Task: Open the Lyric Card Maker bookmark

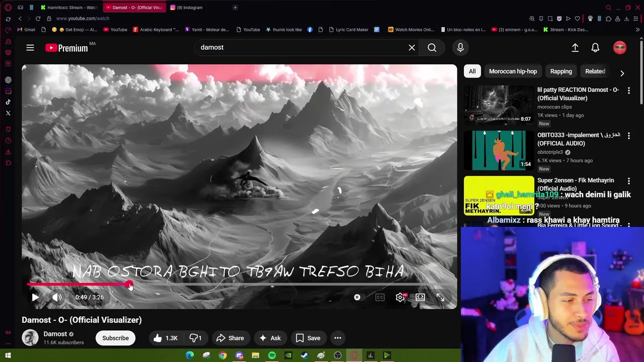Action: point(348,30)
